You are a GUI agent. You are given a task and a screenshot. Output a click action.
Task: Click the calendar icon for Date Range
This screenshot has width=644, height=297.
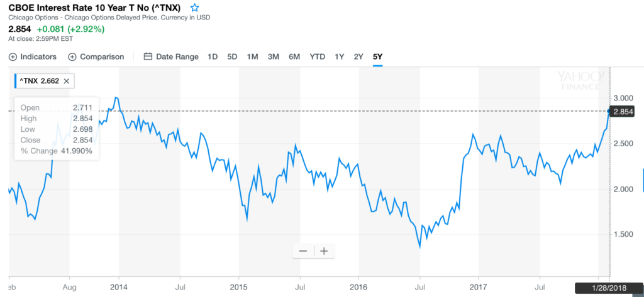point(148,57)
